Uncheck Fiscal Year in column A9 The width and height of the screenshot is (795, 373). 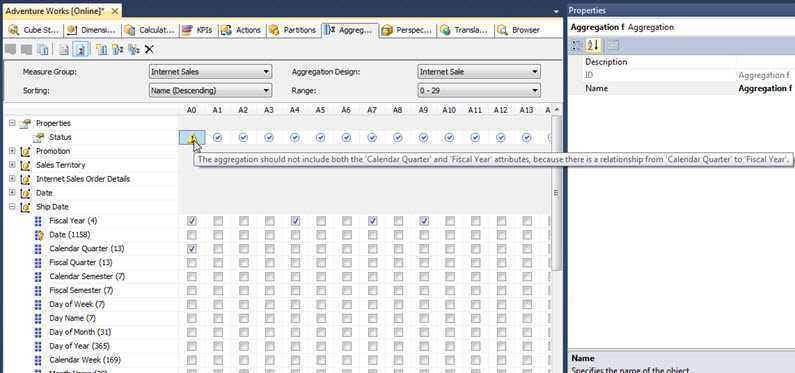click(x=424, y=221)
